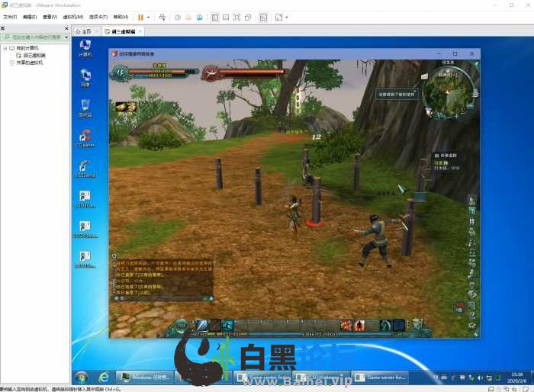This screenshot has height=392, width=534.
Task: Click the first sword skill on action bar
Action: pos(201,325)
